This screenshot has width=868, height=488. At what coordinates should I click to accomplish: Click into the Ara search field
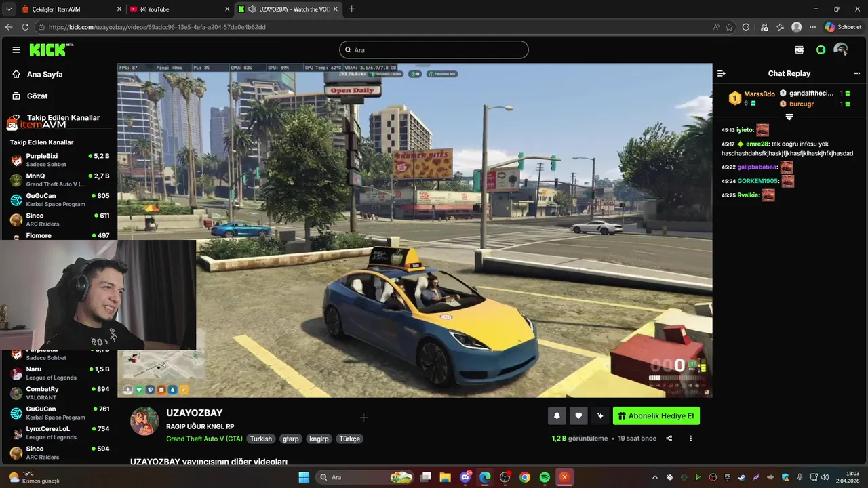(434, 49)
